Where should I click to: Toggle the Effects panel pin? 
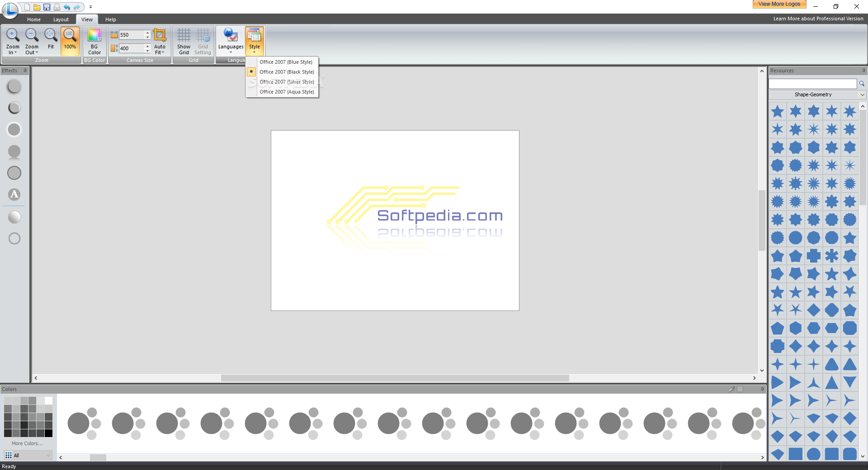coord(25,70)
